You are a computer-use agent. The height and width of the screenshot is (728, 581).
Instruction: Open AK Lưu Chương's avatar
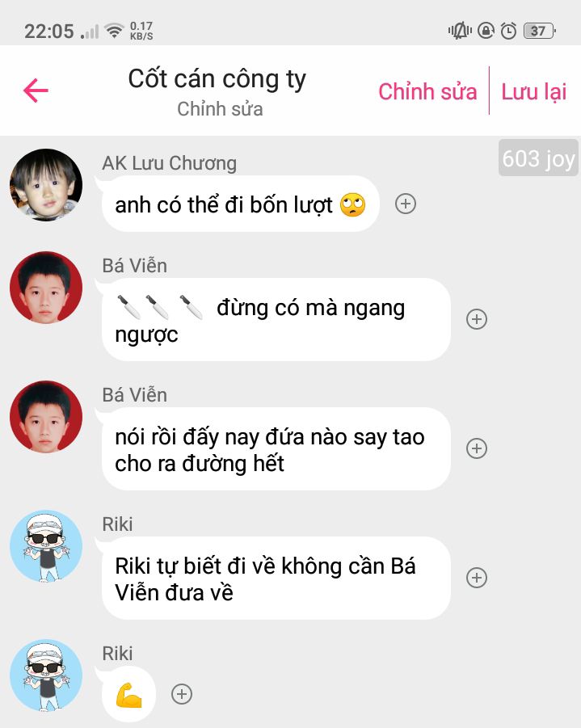(x=46, y=185)
